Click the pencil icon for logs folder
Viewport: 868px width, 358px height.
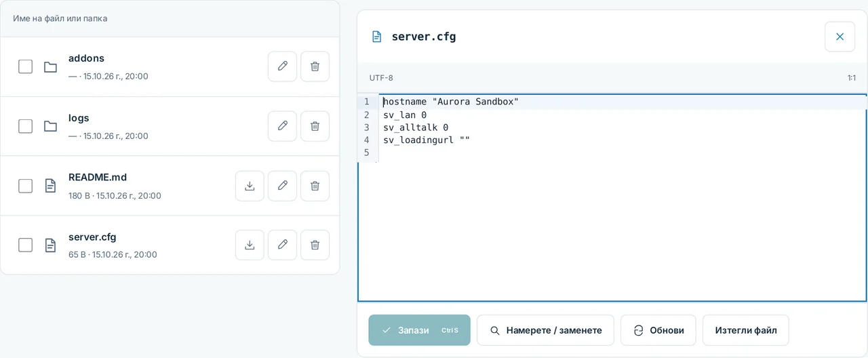point(282,126)
